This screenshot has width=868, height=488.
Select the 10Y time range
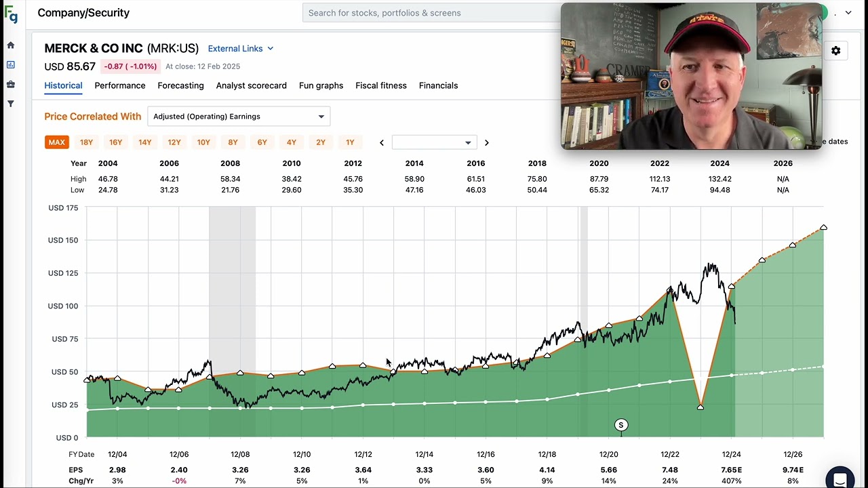pos(203,142)
